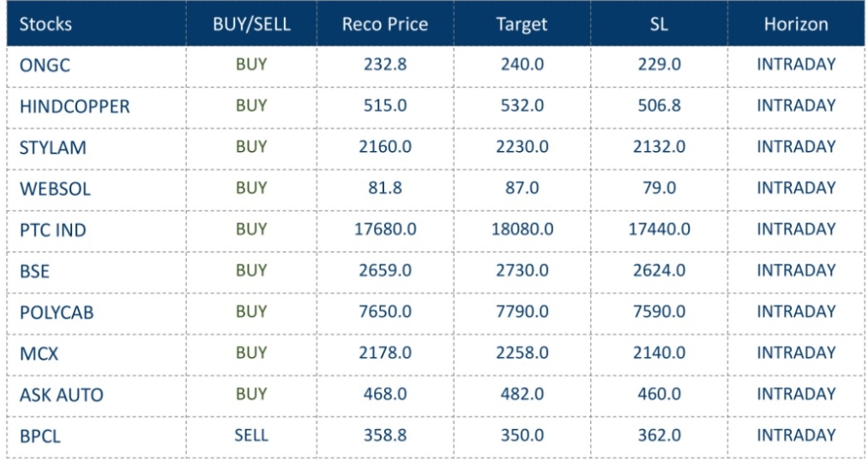Image resolution: width=868 pixels, height=466 pixels.
Task: Select the ONGC stock name
Action: [x=45, y=65]
